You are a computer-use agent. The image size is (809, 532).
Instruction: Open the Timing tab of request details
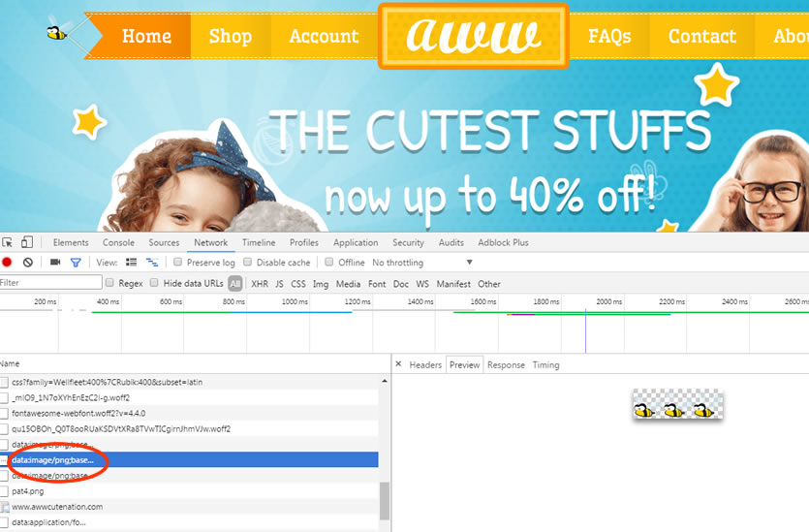(545, 364)
